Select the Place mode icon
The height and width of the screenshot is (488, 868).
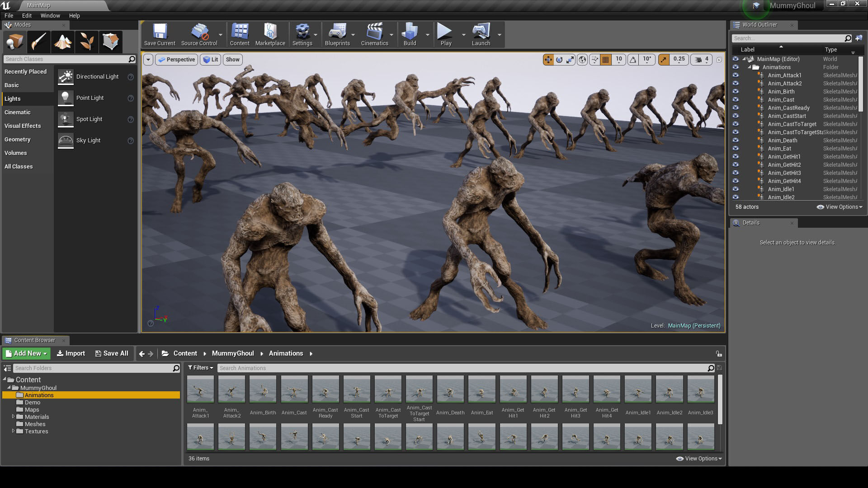(14, 42)
